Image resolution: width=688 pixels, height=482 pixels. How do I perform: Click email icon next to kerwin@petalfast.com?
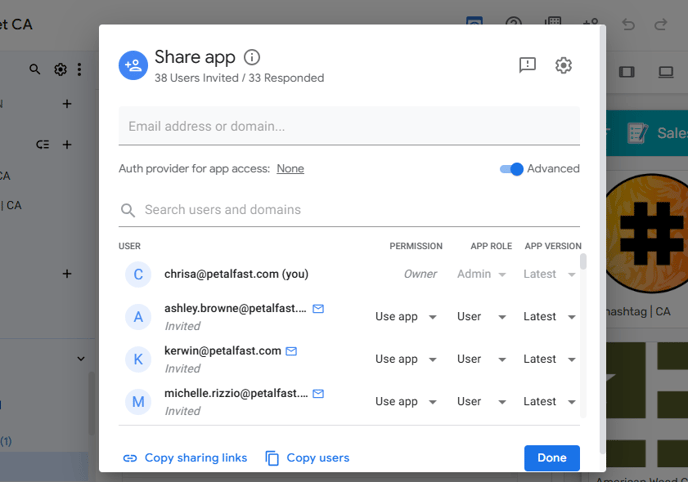click(292, 351)
